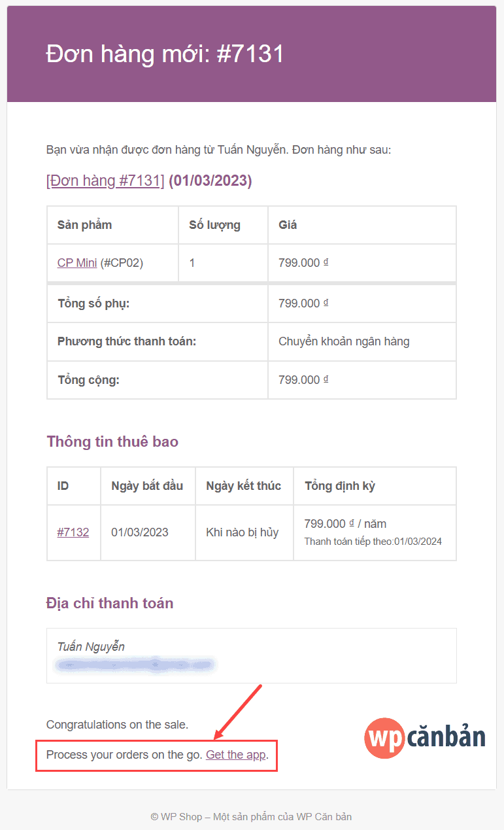This screenshot has width=504, height=830.
Task: Click the Ngày bắt đầu column header
Action: click(147, 486)
